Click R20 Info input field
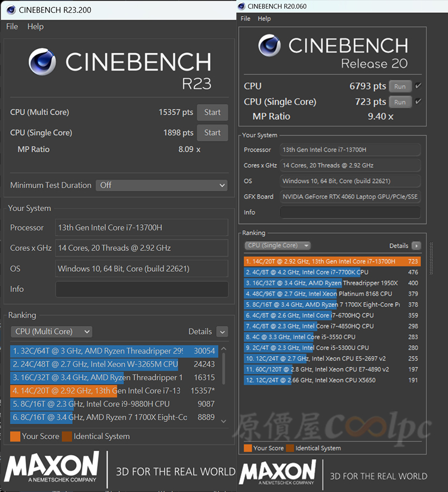This screenshot has height=492, width=448. pyautogui.click(x=350, y=212)
